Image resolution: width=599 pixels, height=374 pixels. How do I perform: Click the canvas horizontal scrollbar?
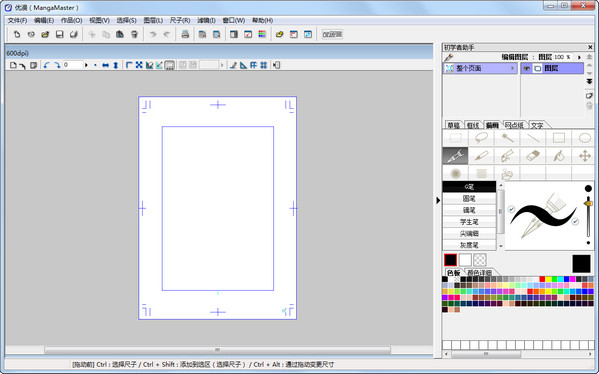point(218,350)
